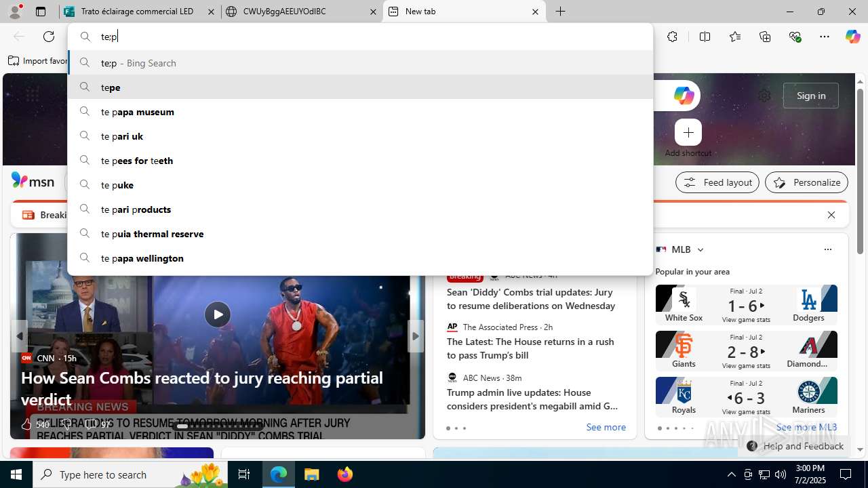
Task: Choose 'te pees for teeth' suggestion
Action: (360, 161)
